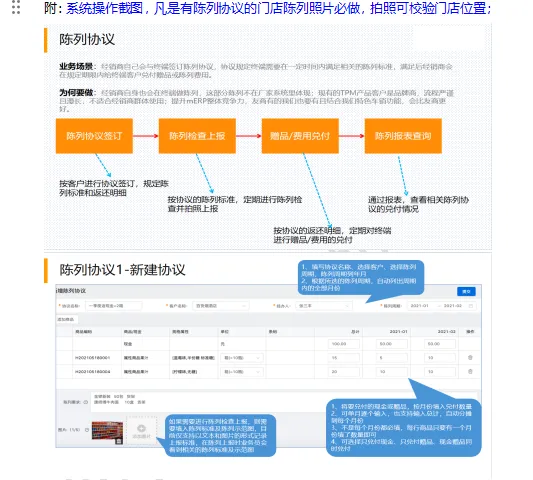Open unit dropdown in row H202105180004
Image resolution: width=533 pixels, height=480 pixels.
click(x=242, y=372)
